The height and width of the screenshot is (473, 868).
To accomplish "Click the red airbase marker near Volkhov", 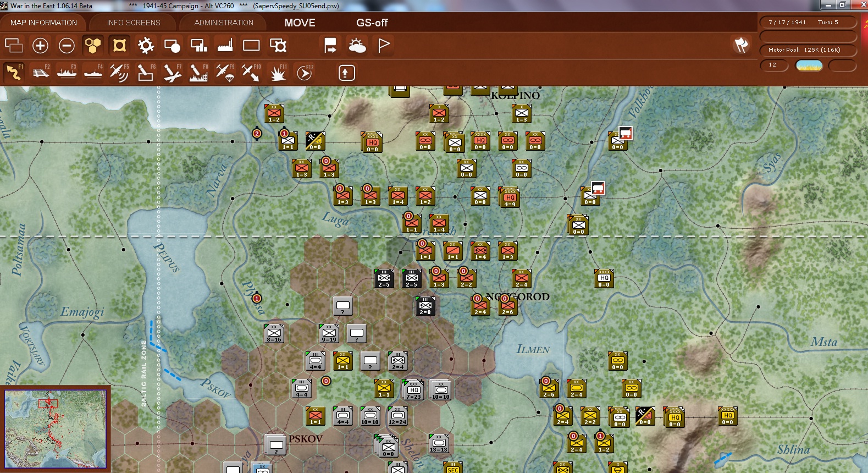I will click(x=626, y=134).
